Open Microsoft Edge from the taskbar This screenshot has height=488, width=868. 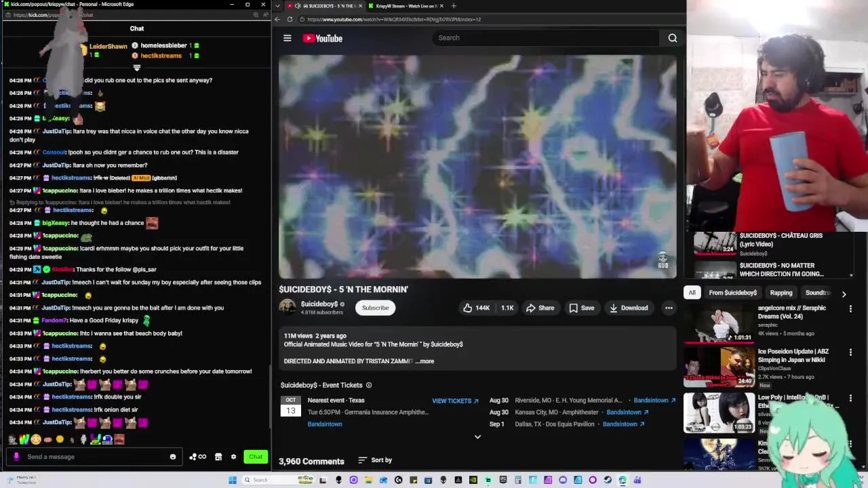623,480
